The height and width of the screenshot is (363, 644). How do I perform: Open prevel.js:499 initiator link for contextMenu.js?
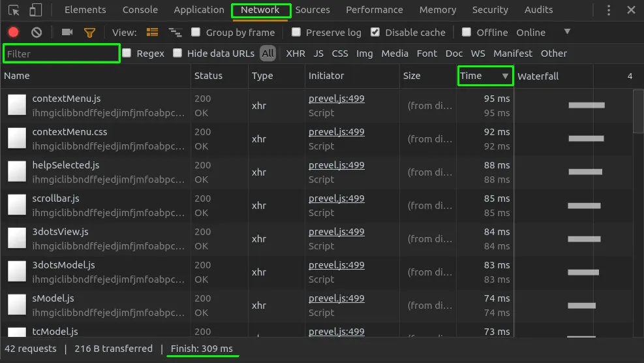click(x=337, y=99)
